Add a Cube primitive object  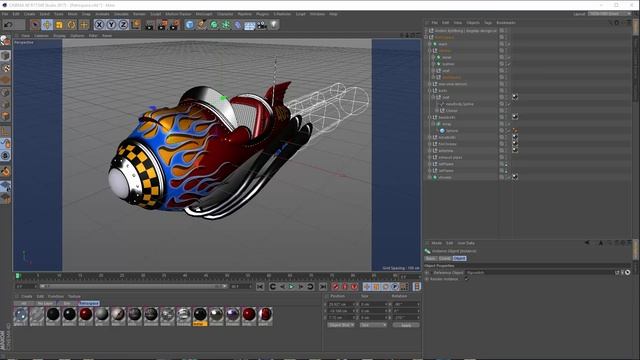click(189, 25)
